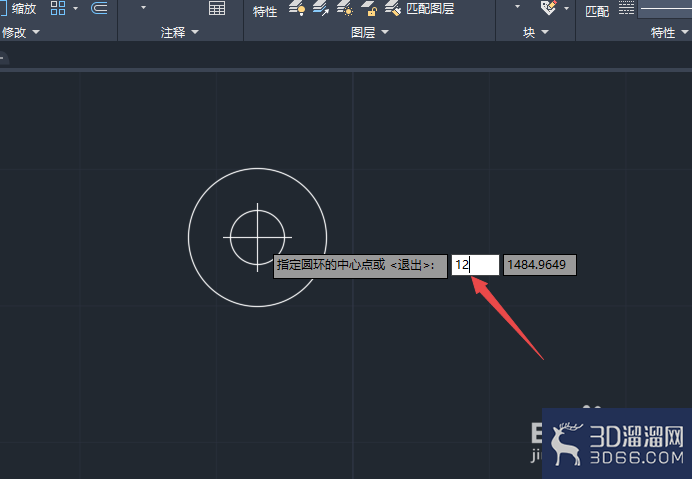Click the block edit attributes icon
This screenshot has height=479, width=692.
[549, 8]
